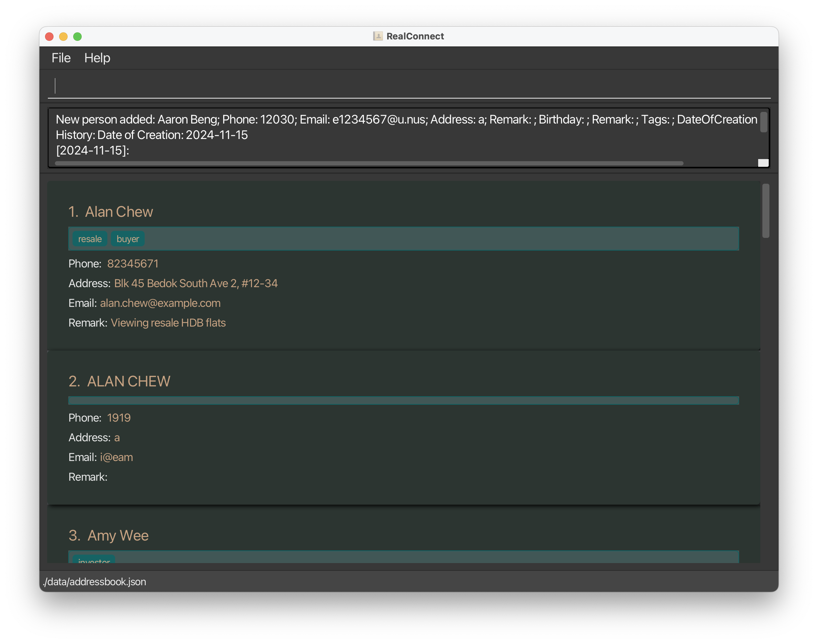
Task: Open the File menu
Action: 61,58
